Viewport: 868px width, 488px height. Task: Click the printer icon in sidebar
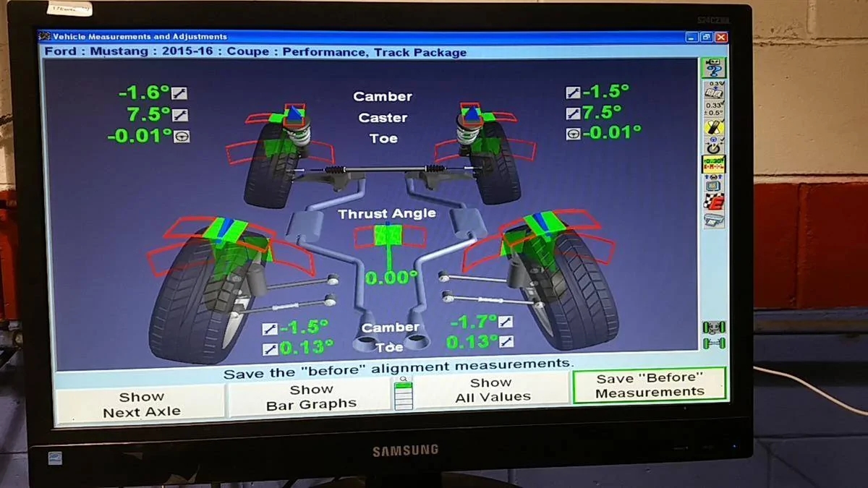pos(713,220)
